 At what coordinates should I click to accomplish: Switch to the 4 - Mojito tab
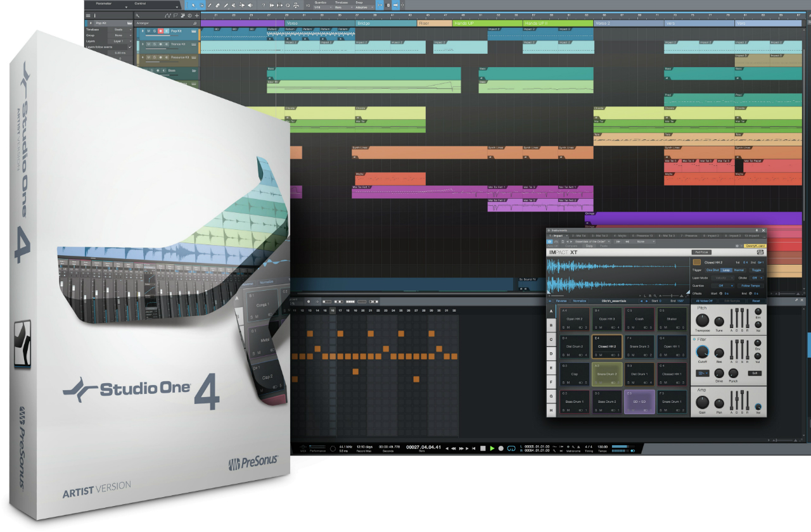620,236
